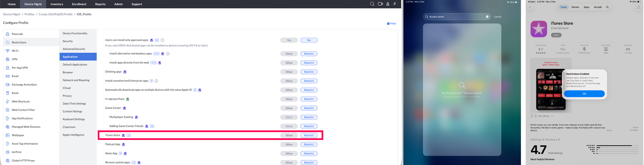Cancel the iPad Spotlight search
The width and height of the screenshot is (644, 165).
[498, 17]
